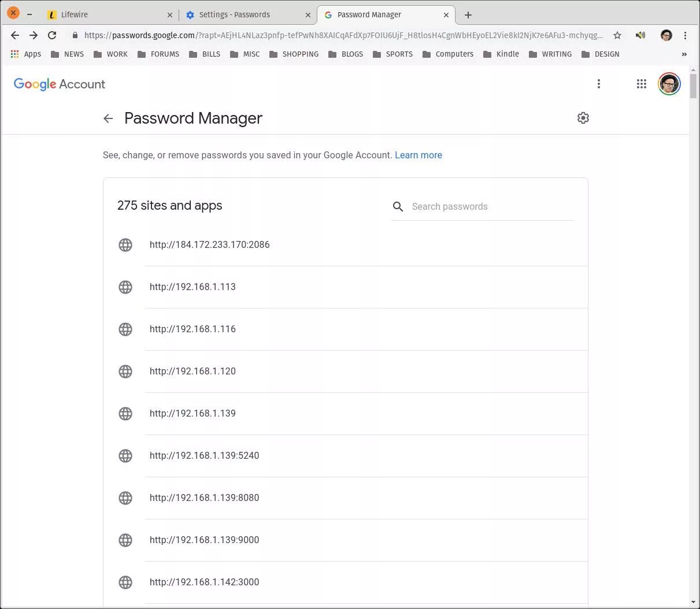Close the Password Manager tab

pyautogui.click(x=446, y=15)
